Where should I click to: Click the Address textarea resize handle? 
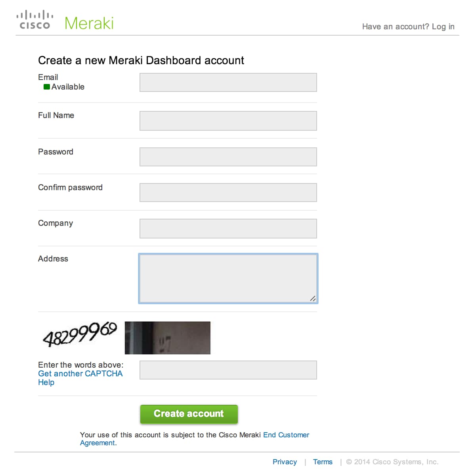tap(313, 298)
